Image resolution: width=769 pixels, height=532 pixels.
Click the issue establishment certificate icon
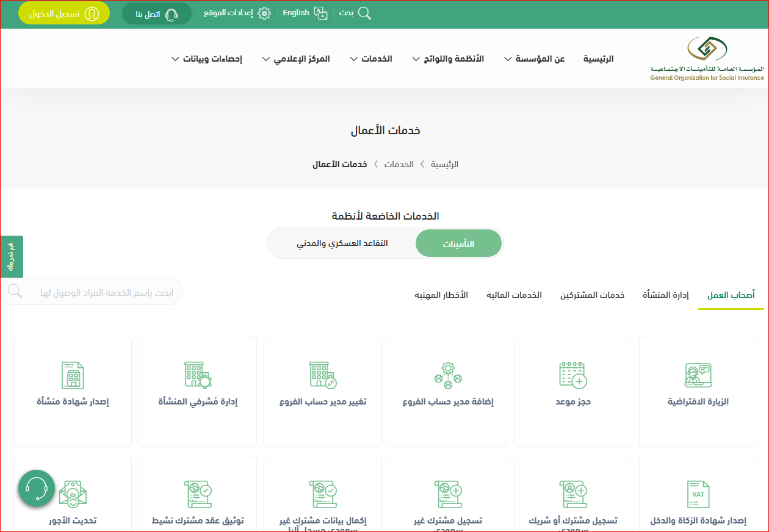point(73,375)
